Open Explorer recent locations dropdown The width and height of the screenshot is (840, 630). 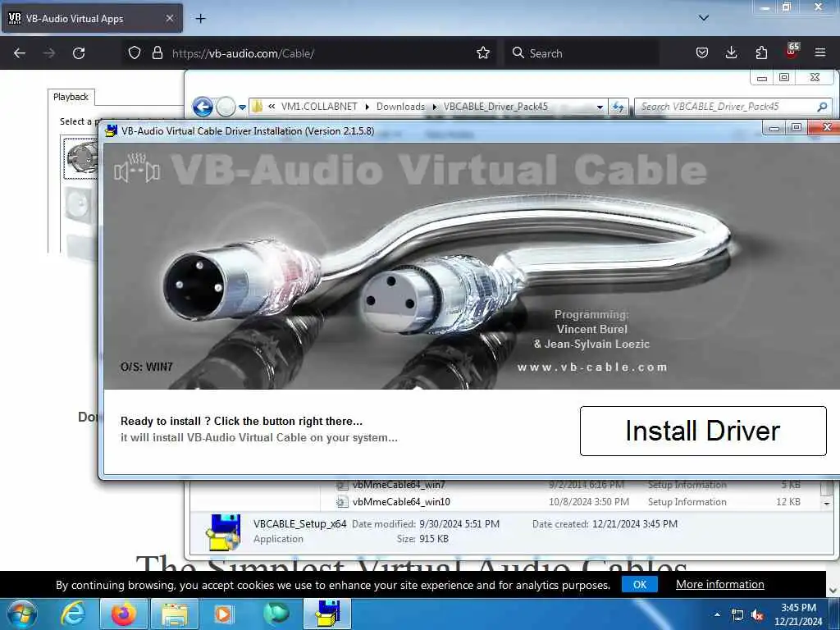pyautogui.click(x=242, y=107)
